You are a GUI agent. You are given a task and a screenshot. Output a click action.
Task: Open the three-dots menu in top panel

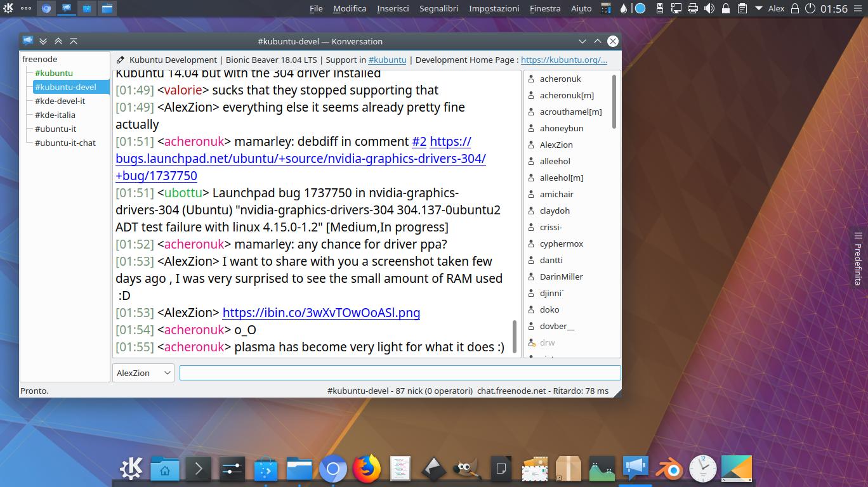(x=26, y=8)
